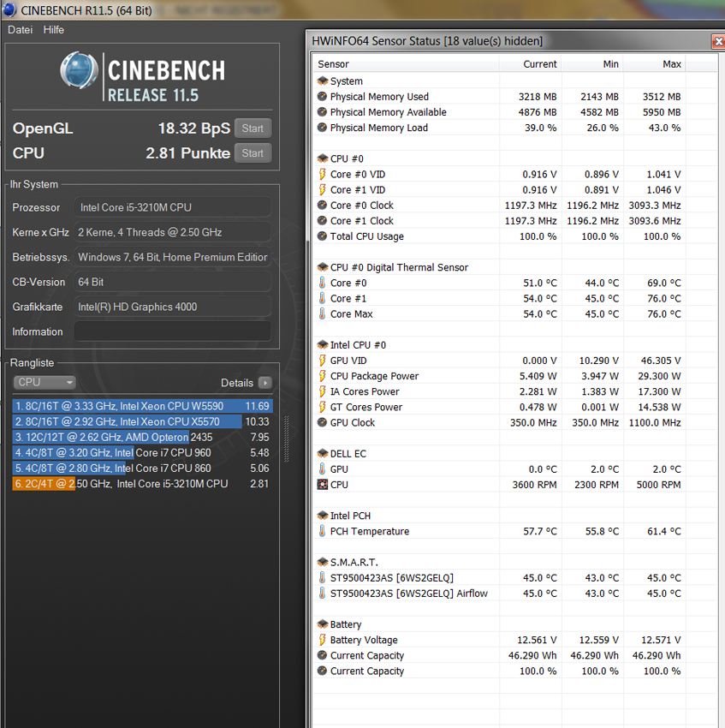725x728 pixels.
Task: Click the CB-Version field 64 Bit
Action: [x=173, y=282]
